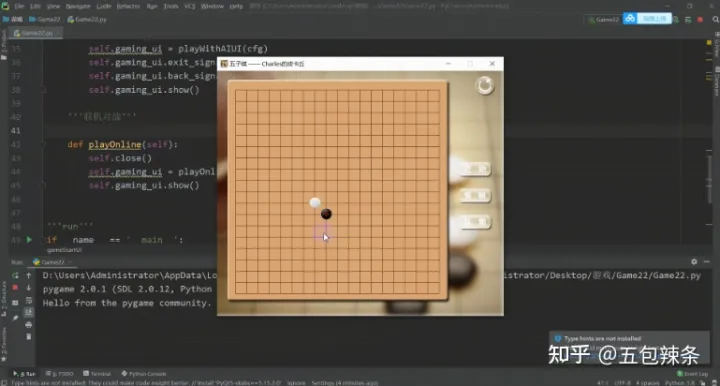
Task: Click the rerun green icon in Run panel
Action: [15, 275]
